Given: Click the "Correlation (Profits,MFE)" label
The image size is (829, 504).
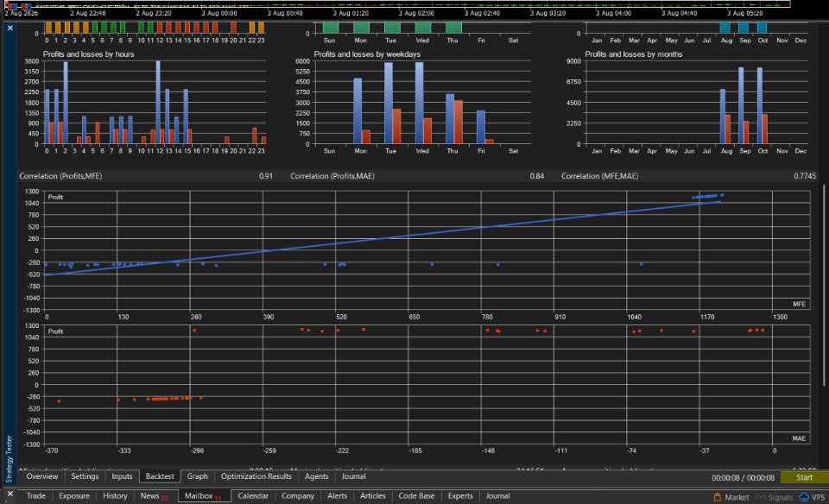Looking at the screenshot, I should [60, 176].
